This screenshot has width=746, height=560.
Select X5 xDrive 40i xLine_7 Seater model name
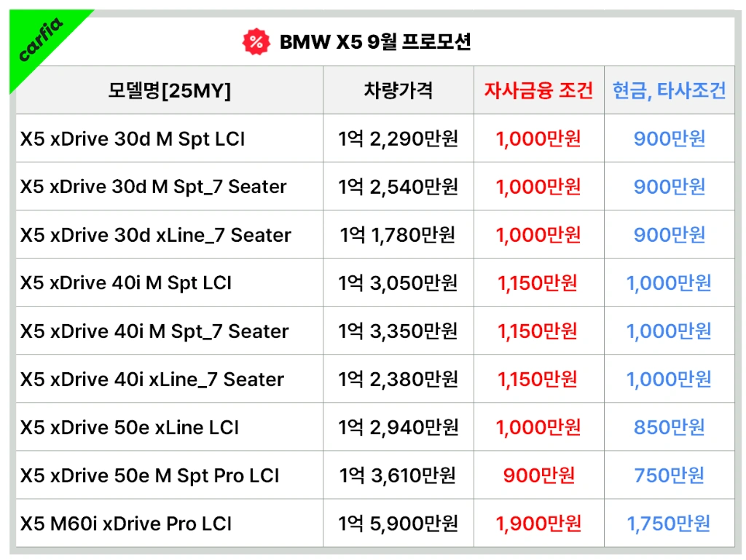[x=152, y=379]
